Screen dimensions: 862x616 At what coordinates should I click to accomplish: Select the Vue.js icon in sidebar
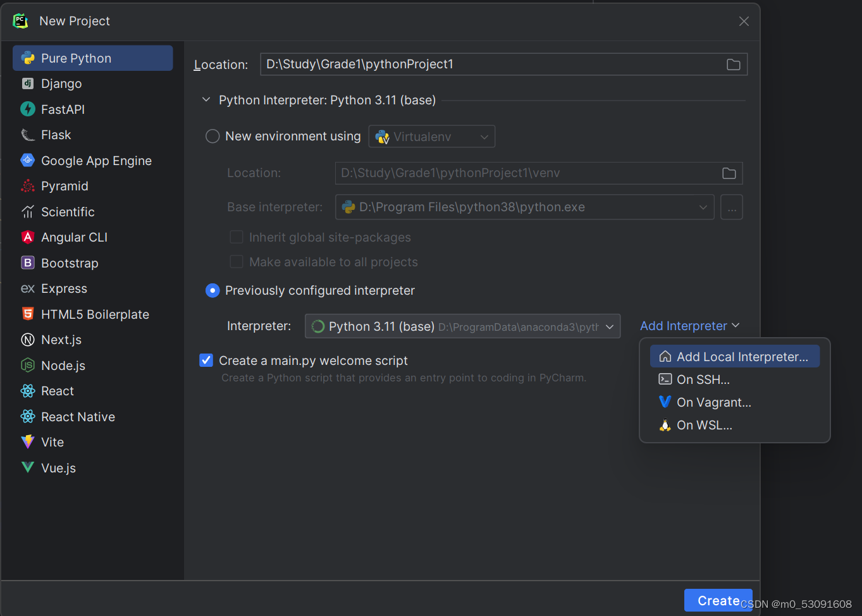[27, 467]
